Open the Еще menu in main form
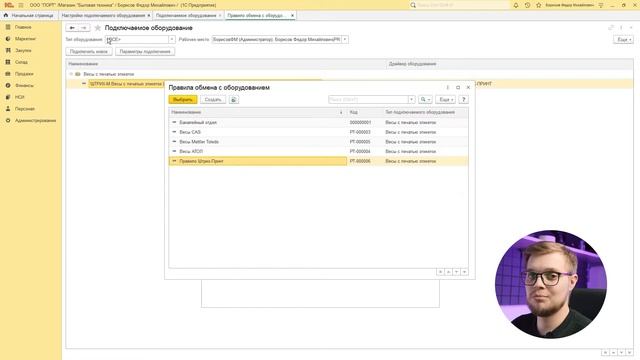This screenshot has height=360, width=640. pyautogui.click(x=624, y=40)
